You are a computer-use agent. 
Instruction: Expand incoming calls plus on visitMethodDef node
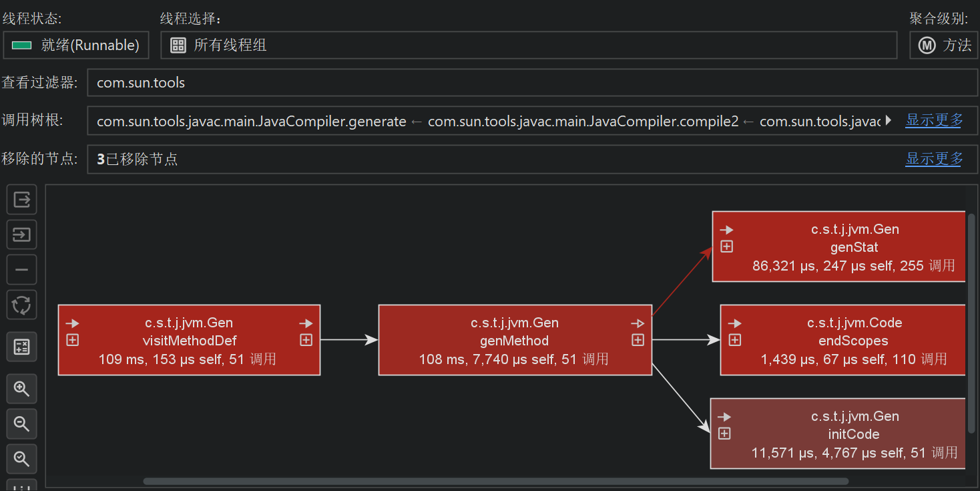pos(73,340)
